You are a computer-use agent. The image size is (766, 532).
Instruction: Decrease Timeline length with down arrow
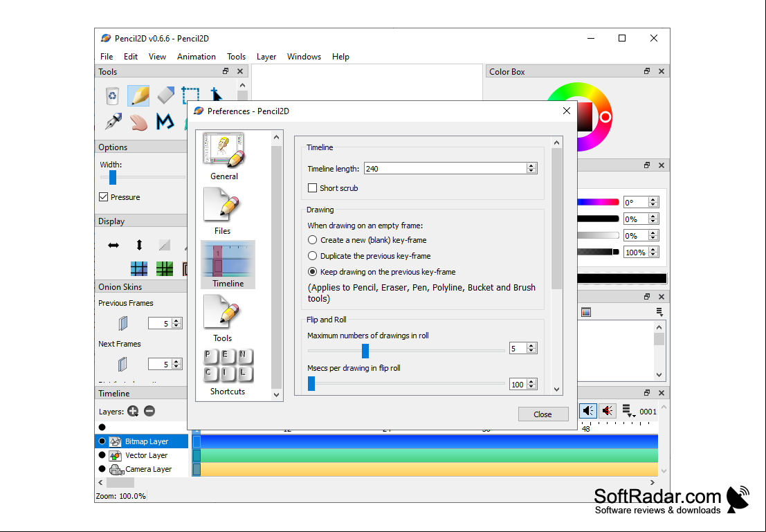[x=531, y=171]
